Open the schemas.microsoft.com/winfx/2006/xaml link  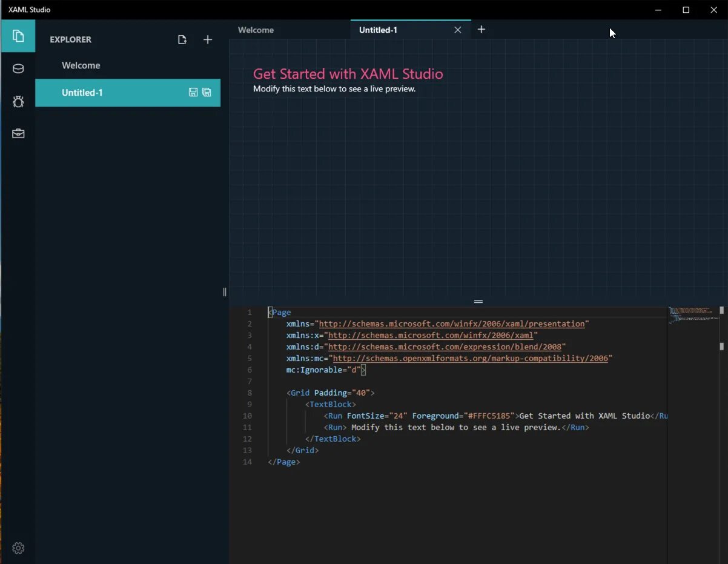click(431, 335)
